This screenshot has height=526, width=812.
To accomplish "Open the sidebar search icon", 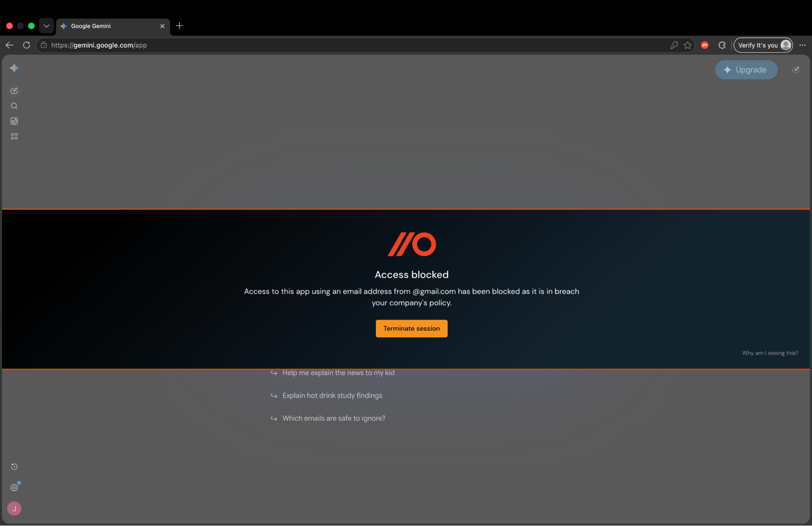I will [14, 106].
